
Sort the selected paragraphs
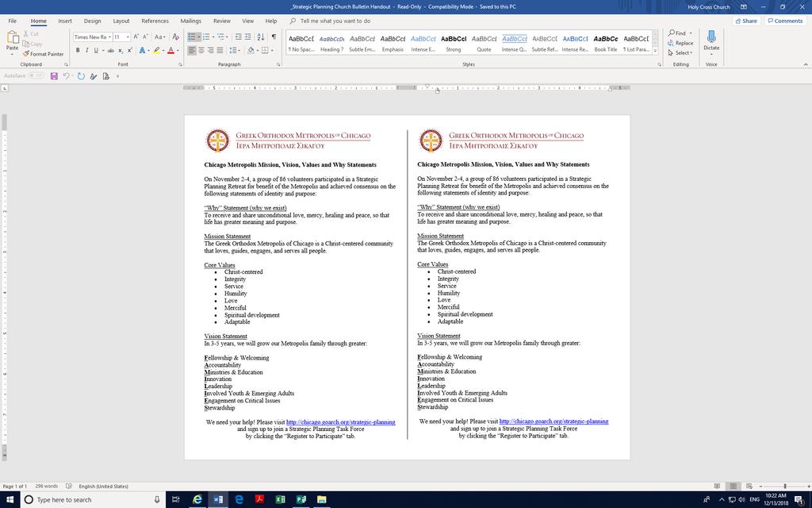tap(260, 37)
